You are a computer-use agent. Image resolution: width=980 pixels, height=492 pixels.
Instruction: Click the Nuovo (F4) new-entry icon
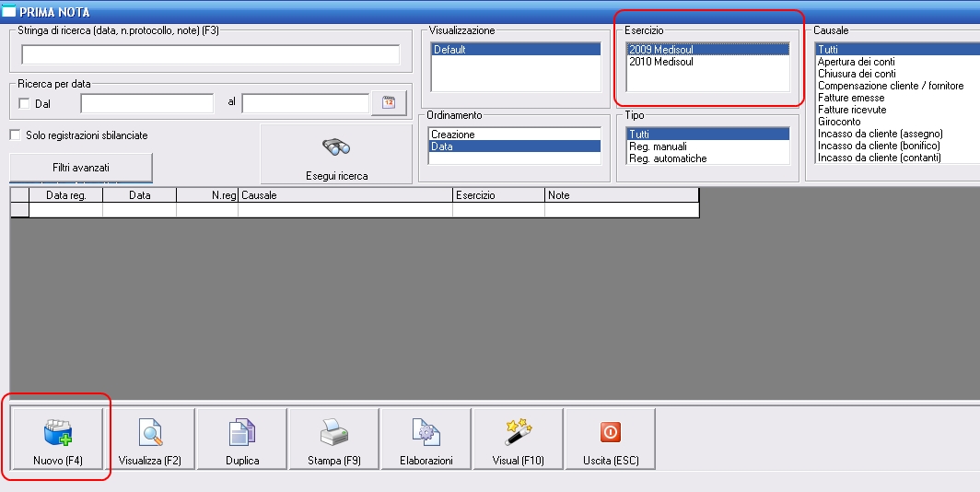pos(58,432)
